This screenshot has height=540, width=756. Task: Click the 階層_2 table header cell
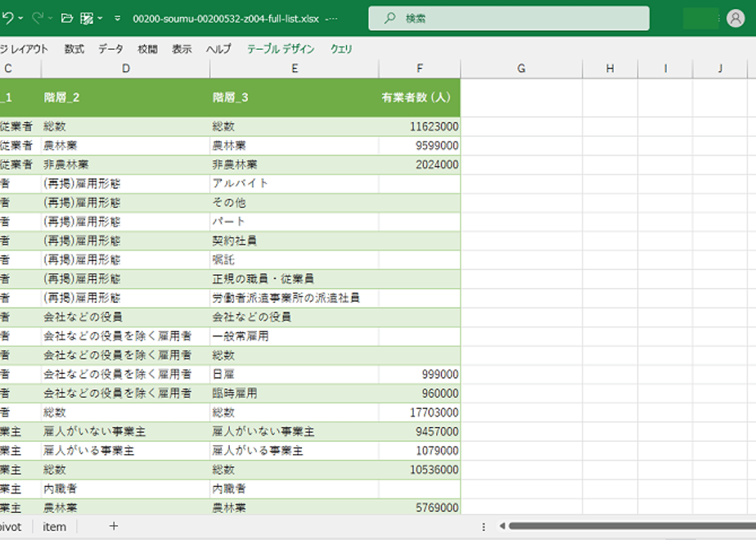pyautogui.click(x=126, y=97)
